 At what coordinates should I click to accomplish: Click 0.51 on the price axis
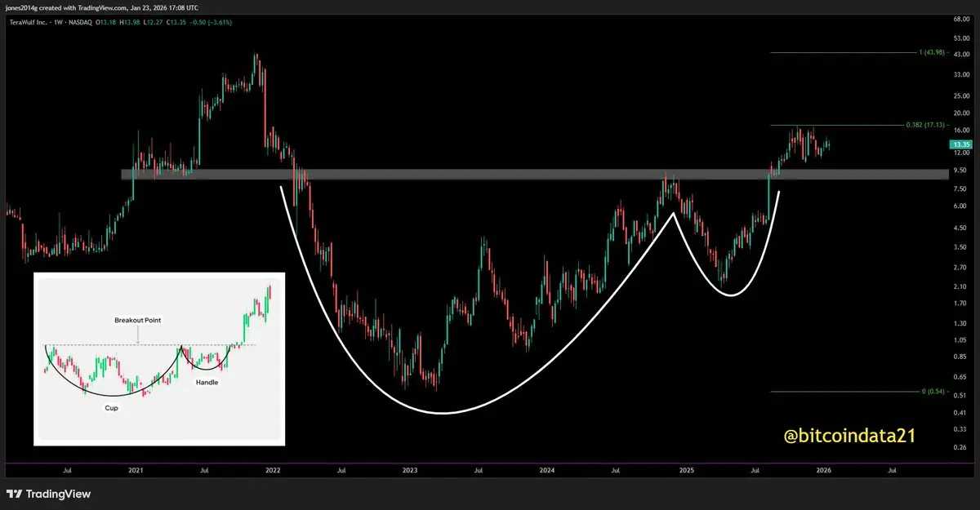(x=960, y=396)
